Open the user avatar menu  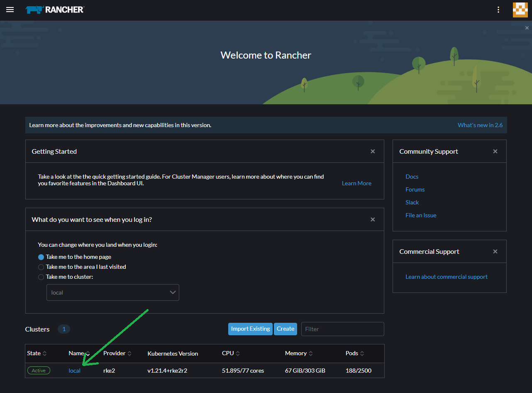pos(520,10)
